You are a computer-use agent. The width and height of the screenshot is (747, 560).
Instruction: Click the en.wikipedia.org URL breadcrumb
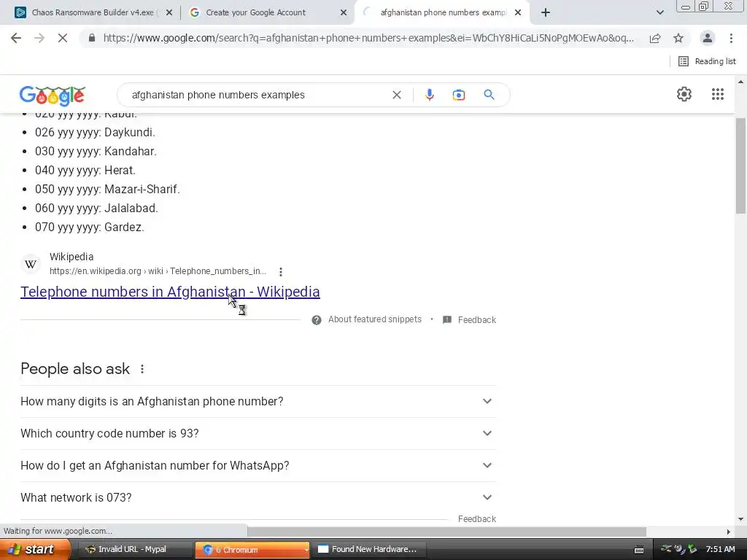158,271
